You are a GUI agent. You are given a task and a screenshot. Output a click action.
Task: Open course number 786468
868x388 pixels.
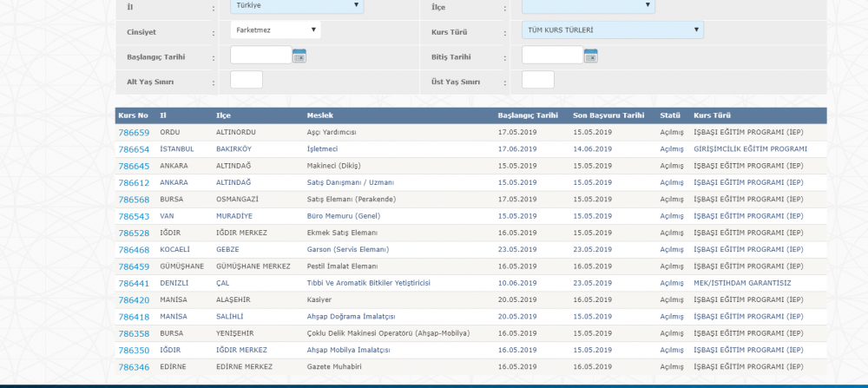pos(134,250)
